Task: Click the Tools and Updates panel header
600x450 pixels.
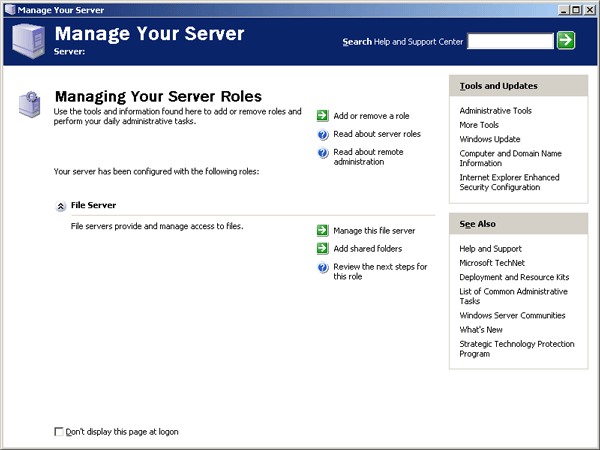Action: tap(518, 86)
